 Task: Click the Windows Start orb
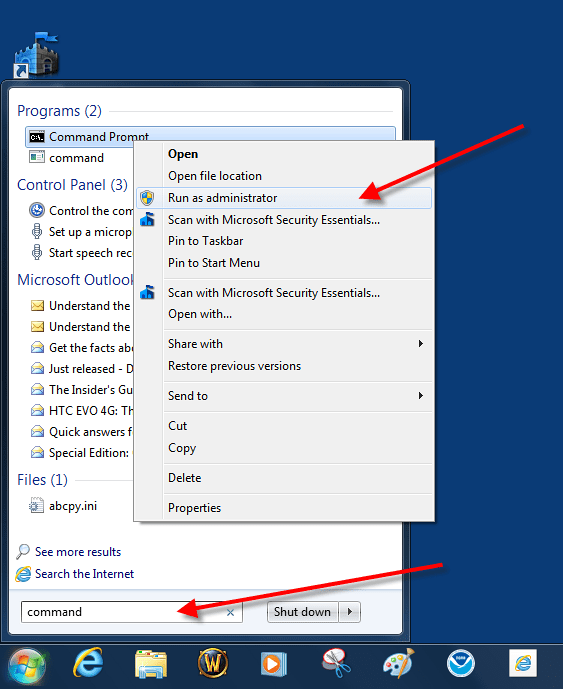pos(26,667)
